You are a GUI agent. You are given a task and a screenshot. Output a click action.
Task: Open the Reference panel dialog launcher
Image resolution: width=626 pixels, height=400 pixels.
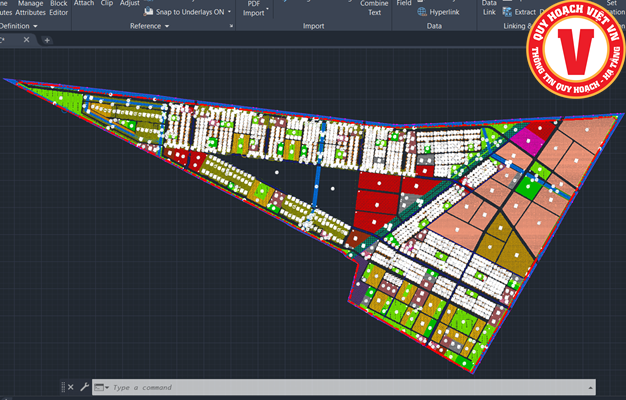click(229, 26)
